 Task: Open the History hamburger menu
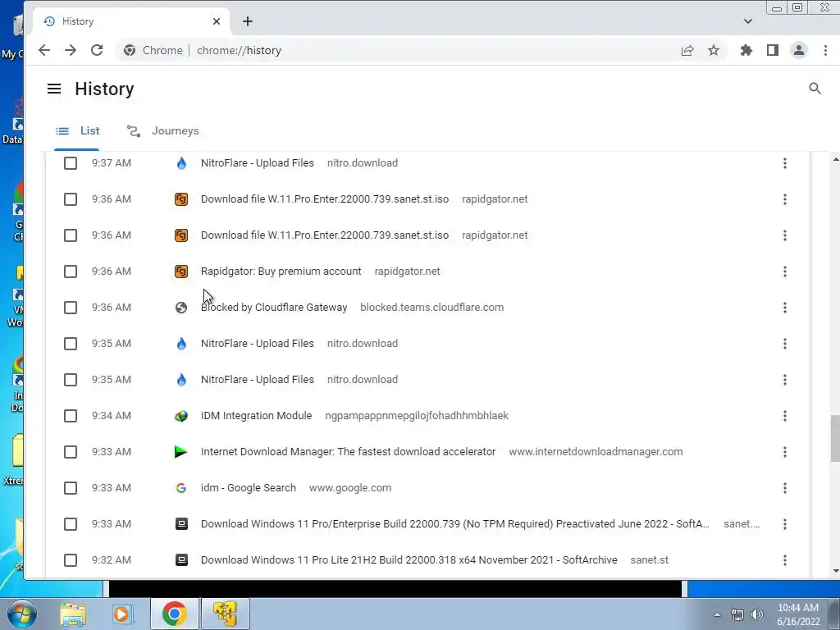[54, 89]
